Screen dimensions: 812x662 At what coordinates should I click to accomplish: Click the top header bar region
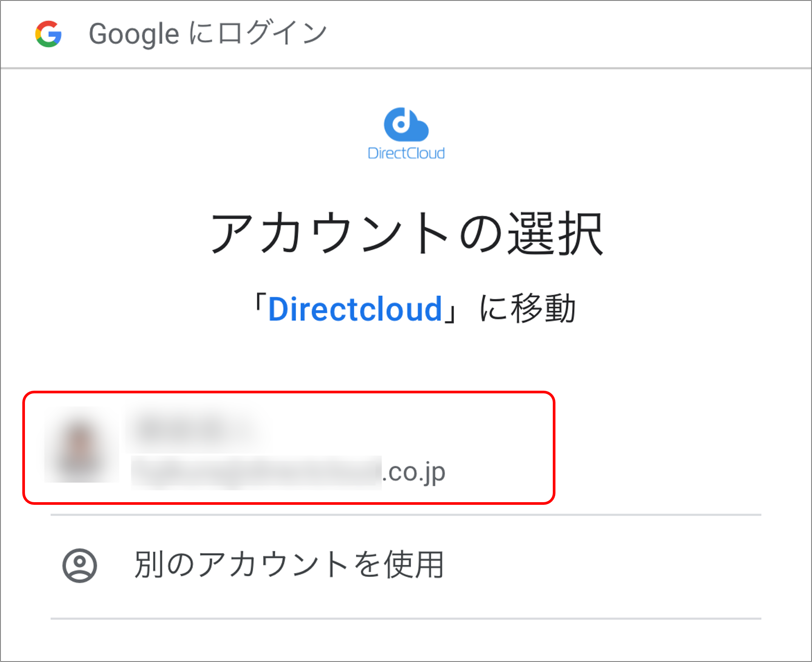pos(406,34)
